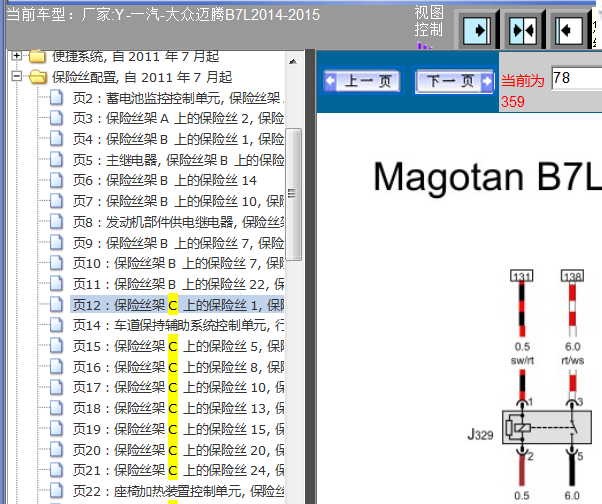Select the 保险丝配置, 自 2011 年 7 月起 folder
This screenshot has height=504, width=602.
(142, 78)
